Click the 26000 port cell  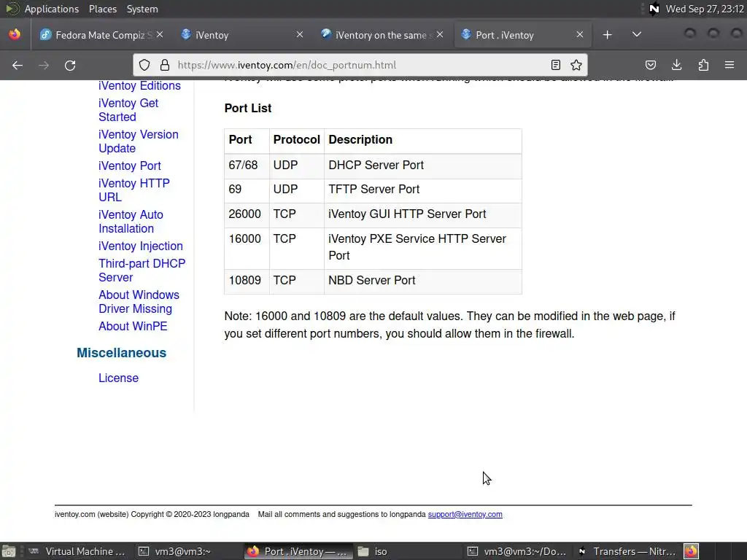click(x=245, y=214)
